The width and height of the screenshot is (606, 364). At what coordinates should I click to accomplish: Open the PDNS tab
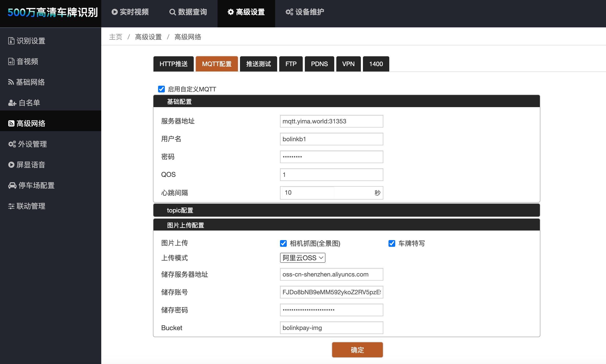pyautogui.click(x=319, y=64)
